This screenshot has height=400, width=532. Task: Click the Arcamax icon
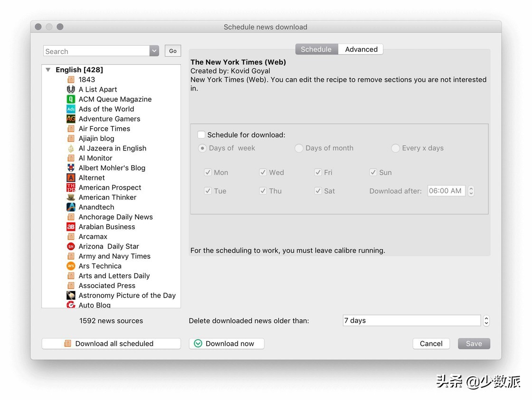click(71, 237)
